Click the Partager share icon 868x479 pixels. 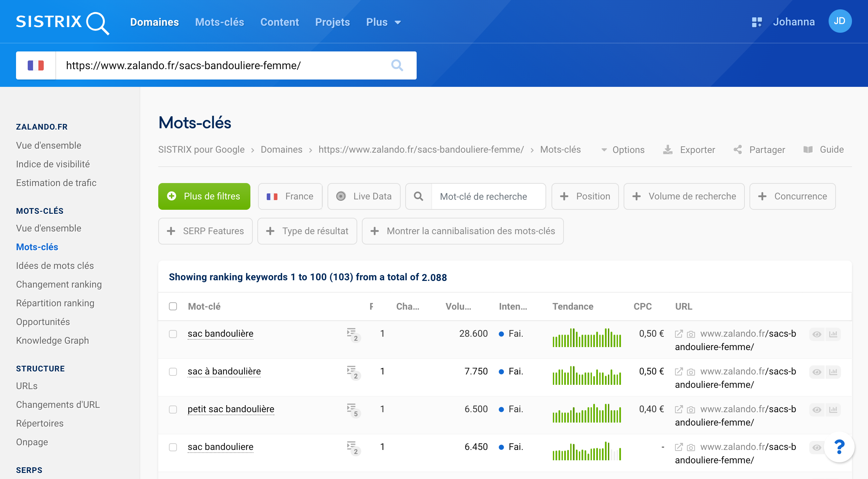pos(737,150)
